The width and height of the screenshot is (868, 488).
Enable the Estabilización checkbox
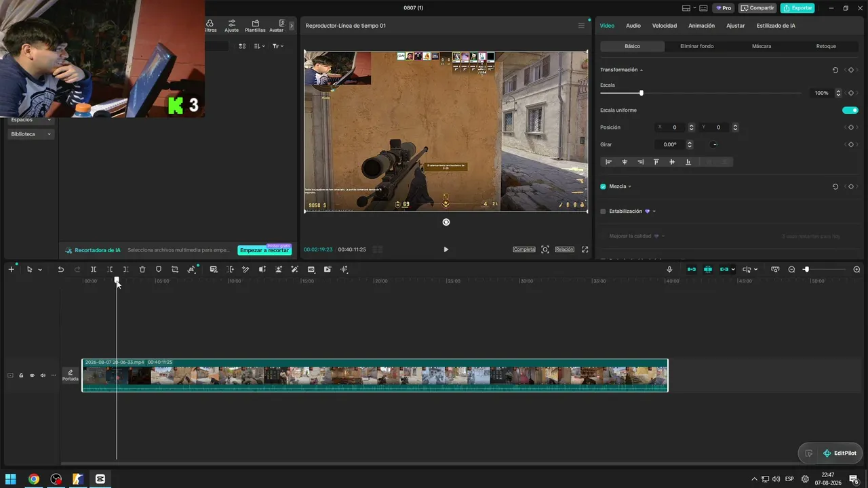603,211
